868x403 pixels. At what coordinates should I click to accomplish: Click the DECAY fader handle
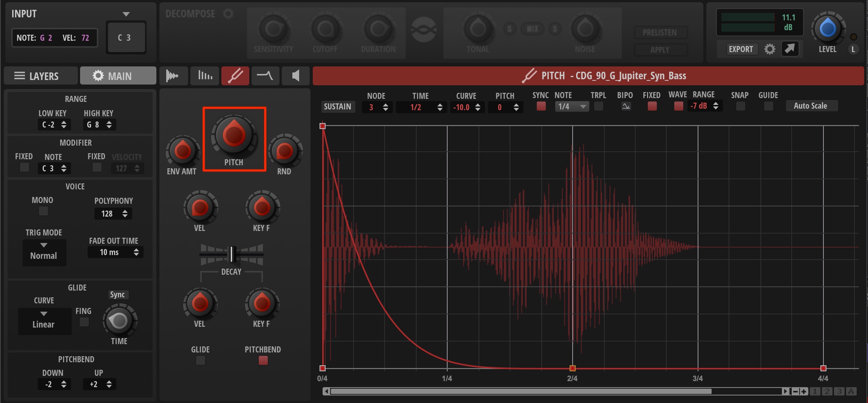pyautogui.click(x=232, y=254)
